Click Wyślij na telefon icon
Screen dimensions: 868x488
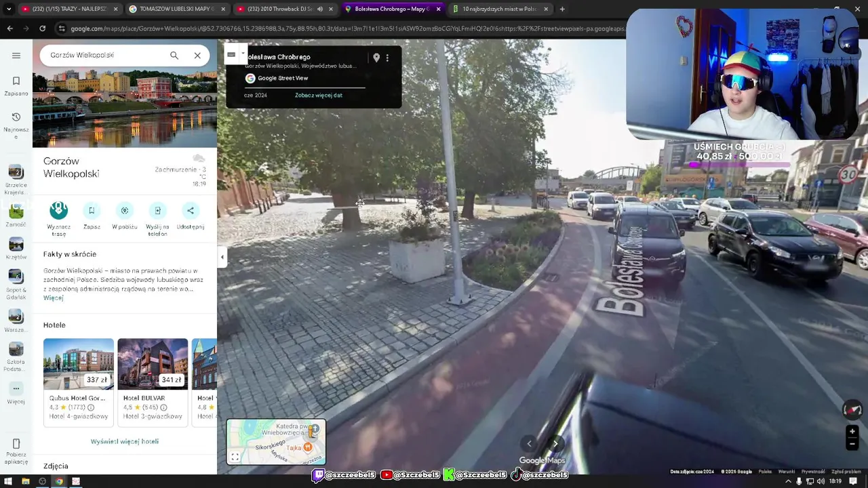pyautogui.click(x=157, y=210)
